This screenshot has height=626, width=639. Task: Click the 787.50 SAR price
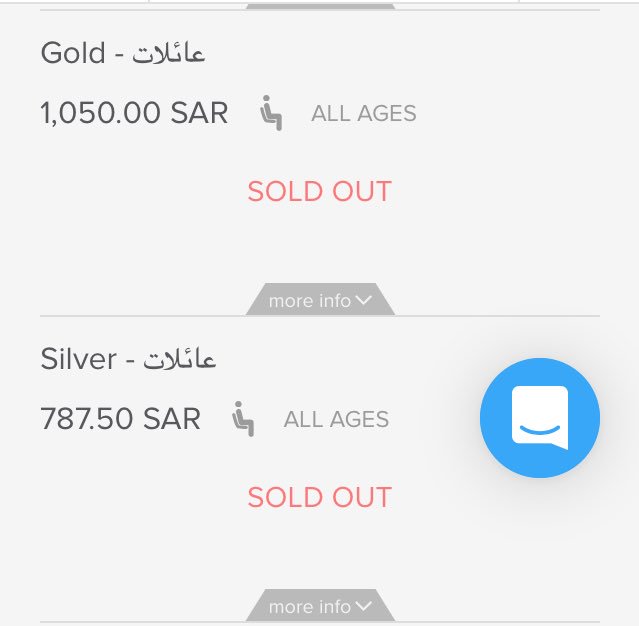(x=121, y=419)
